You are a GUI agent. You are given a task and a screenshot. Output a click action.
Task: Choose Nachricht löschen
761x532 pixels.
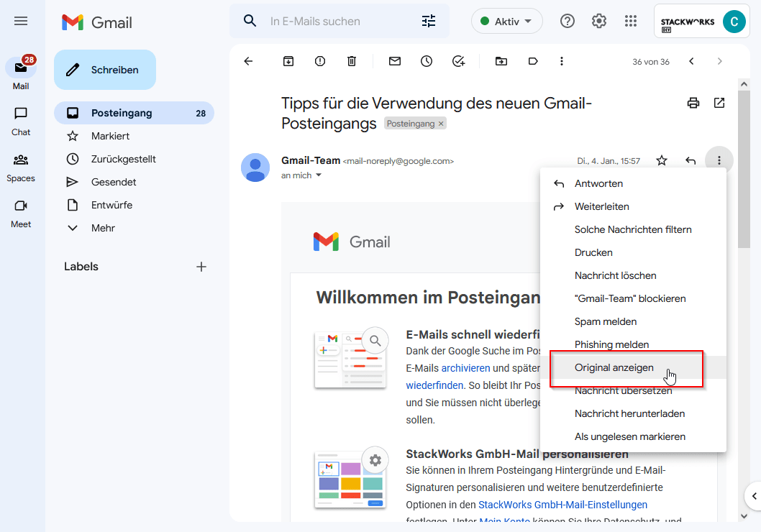click(633, 275)
